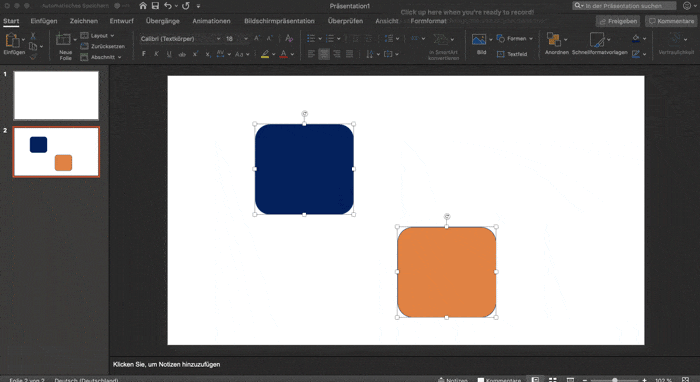Click the search field In der Präsentation suchen
This screenshot has height=382, width=700.
point(624,6)
